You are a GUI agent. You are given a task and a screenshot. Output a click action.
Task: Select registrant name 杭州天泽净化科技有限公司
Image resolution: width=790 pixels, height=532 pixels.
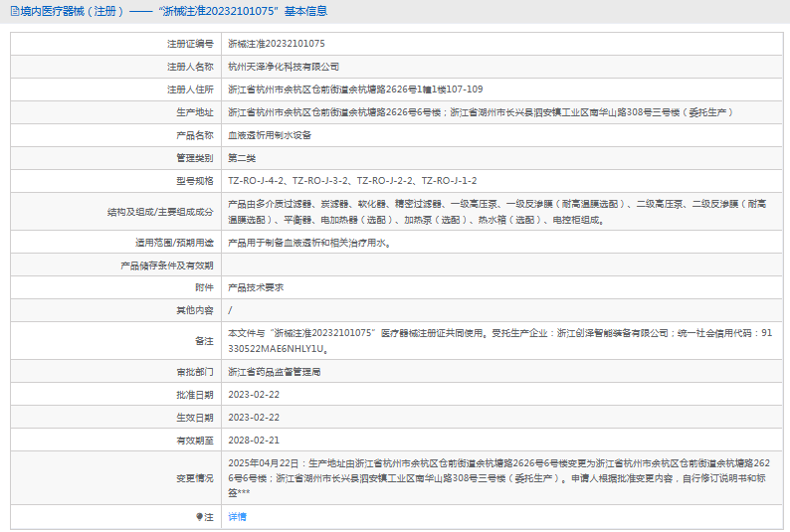coord(284,67)
